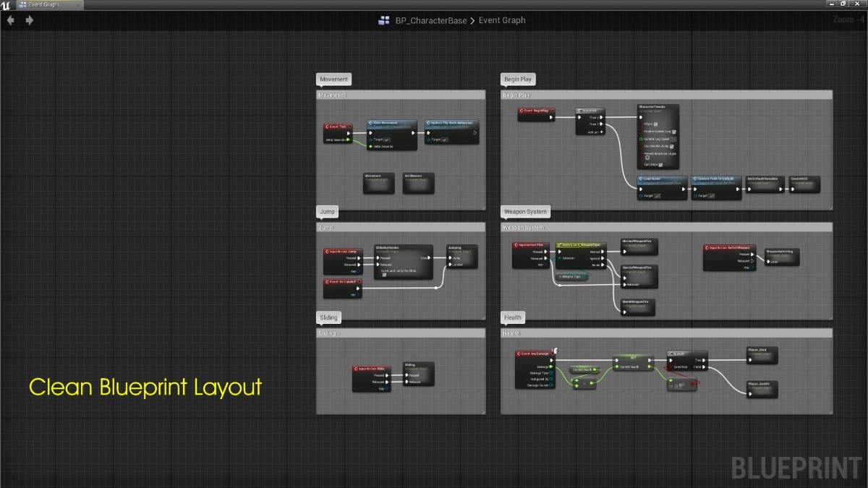Select the Event Tick node
The width and height of the screenshot is (868, 488).
point(338,133)
